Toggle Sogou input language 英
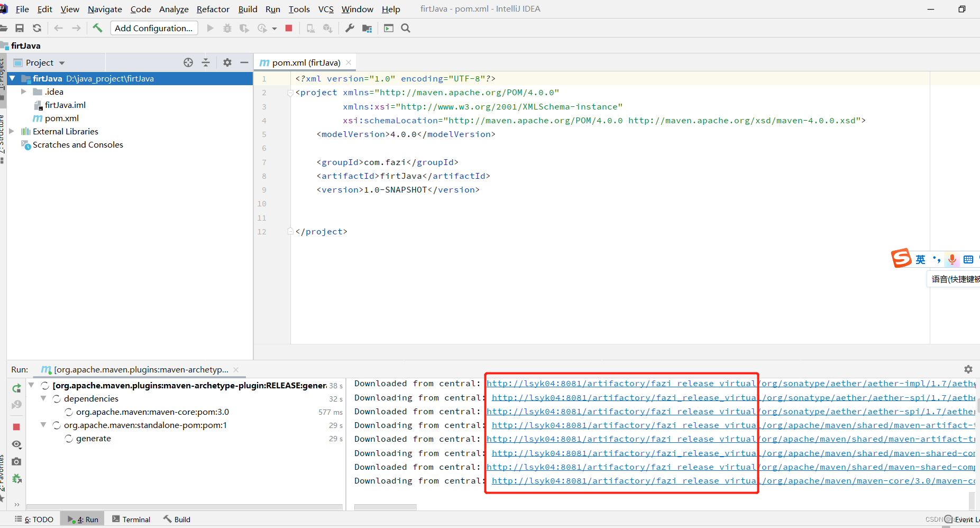The image size is (980, 528). (921, 259)
